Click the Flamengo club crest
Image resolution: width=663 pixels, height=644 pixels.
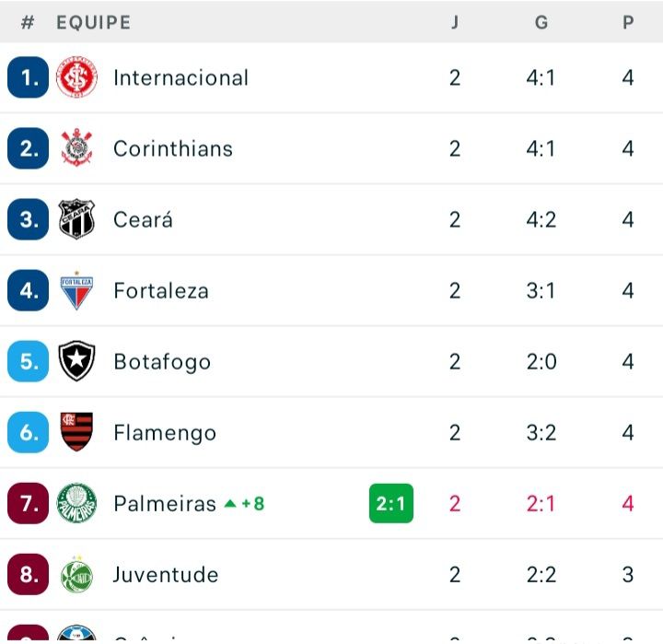pyautogui.click(x=76, y=432)
